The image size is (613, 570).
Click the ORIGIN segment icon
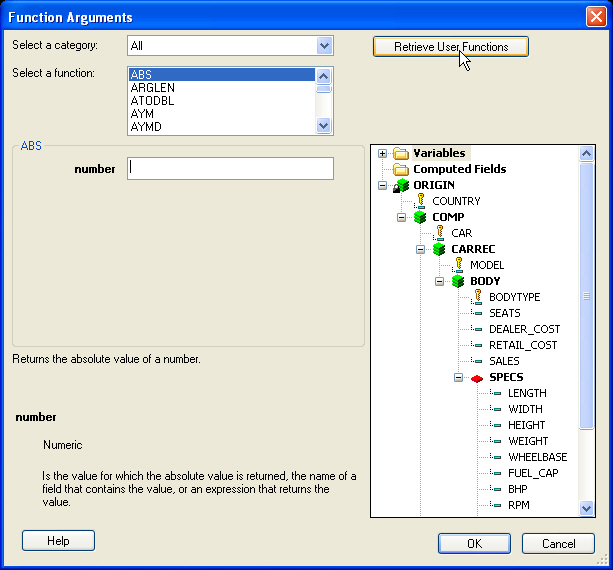point(401,186)
